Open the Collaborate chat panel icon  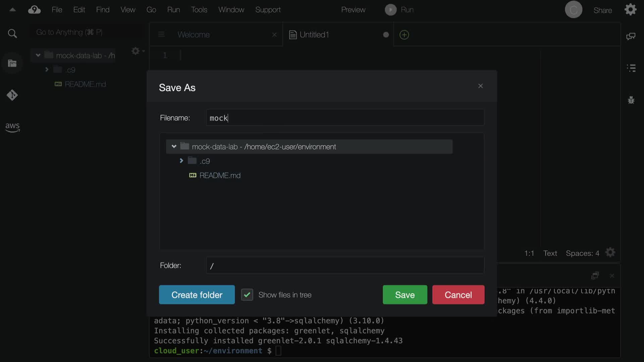coord(631,36)
